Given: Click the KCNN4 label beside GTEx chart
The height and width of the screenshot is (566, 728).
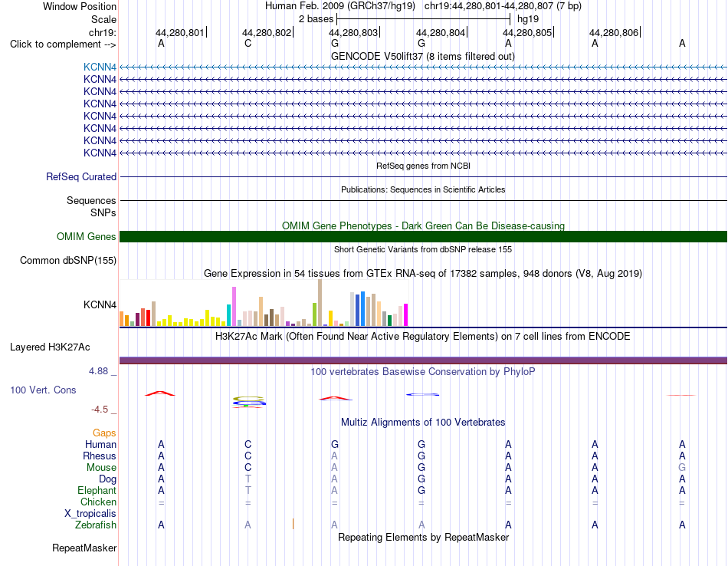Looking at the screenshot, I should point(100,304).
